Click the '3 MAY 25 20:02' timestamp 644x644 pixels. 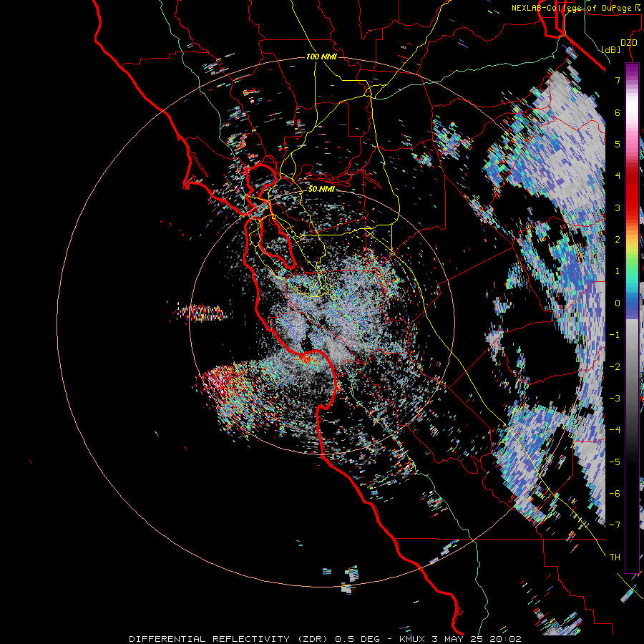477,639
